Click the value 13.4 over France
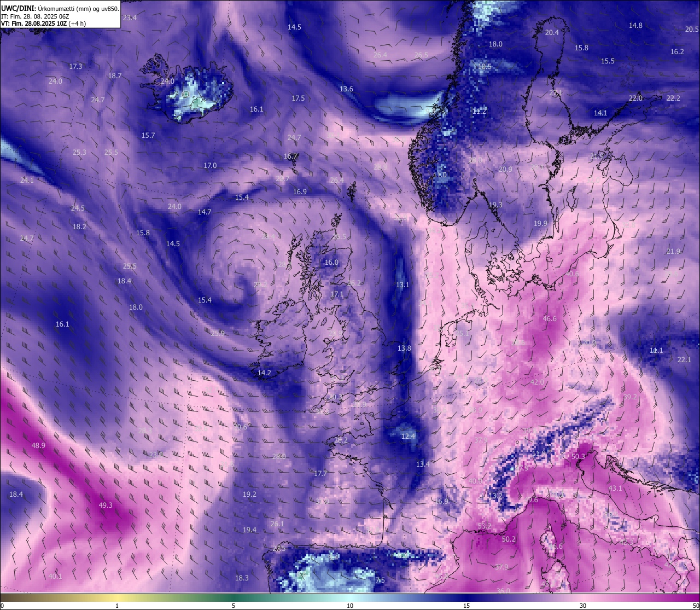 423,464
